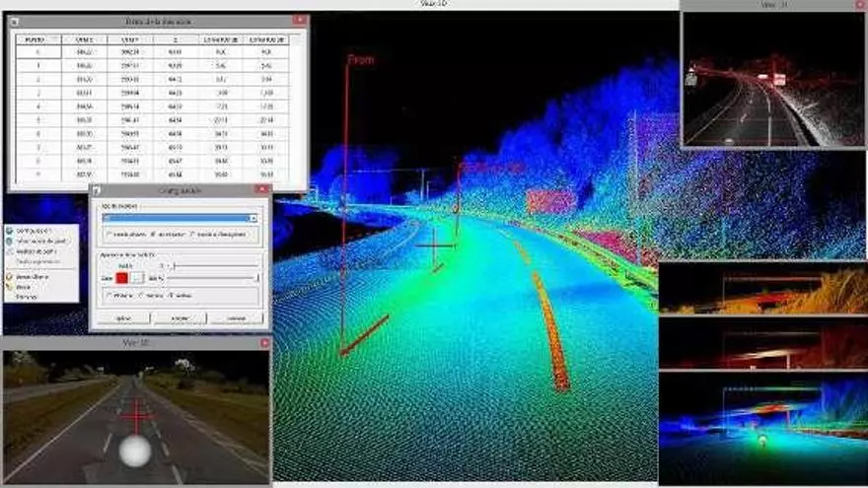
Task: Click the first column header of the table
Action: [33, 38]
